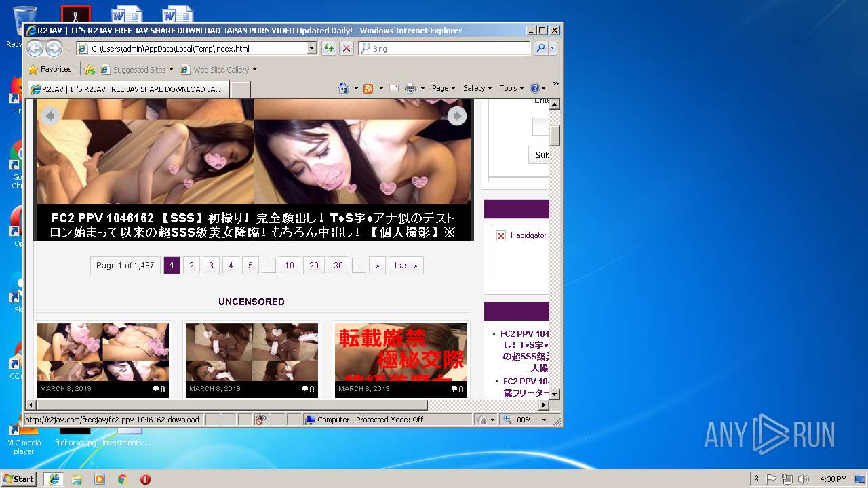Open the Home button dropdown arrow

355,88
